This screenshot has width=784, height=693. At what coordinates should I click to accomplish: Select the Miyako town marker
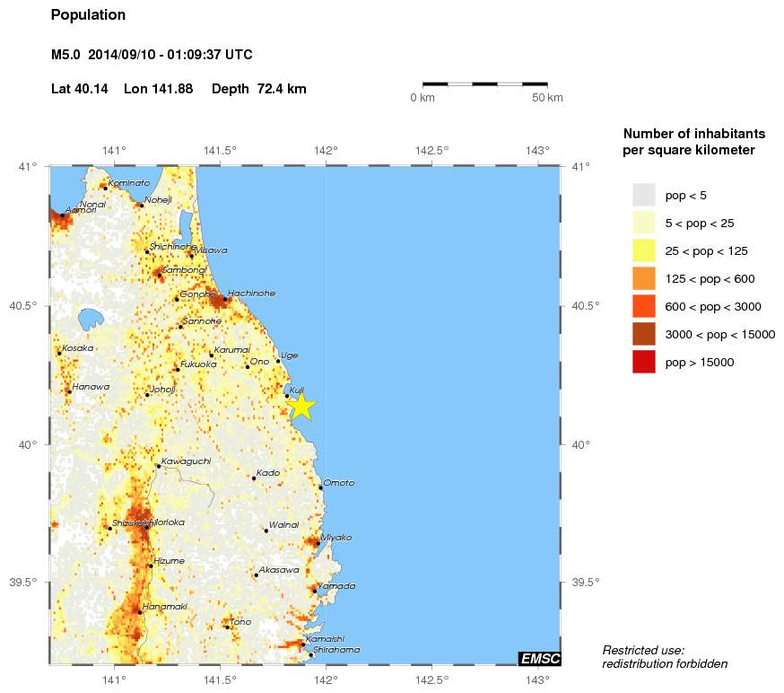(317, 544)
